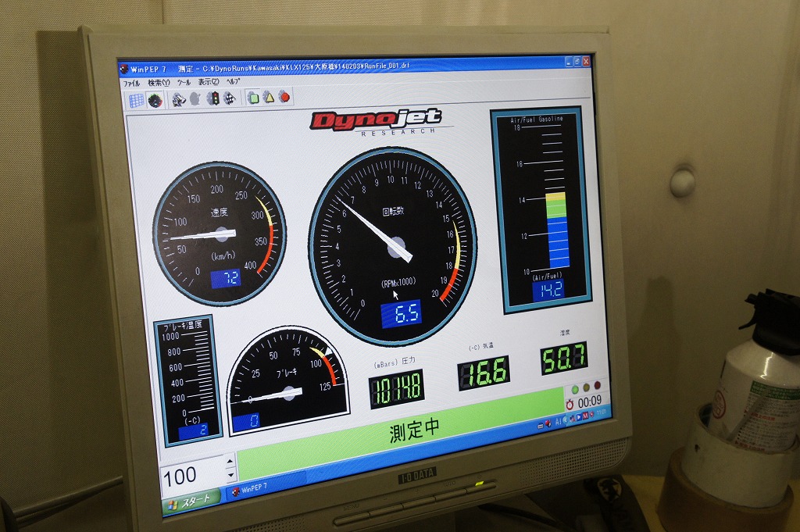Increase the 100 value with up arrow

coord(230,462)
